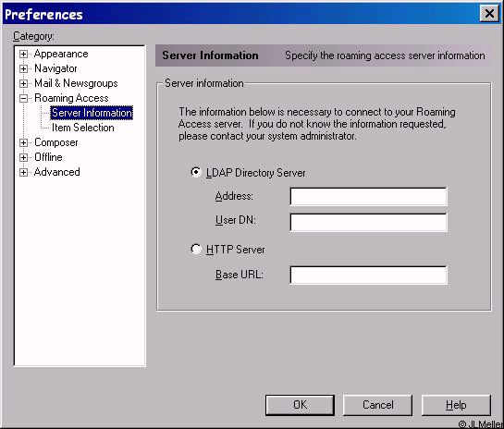Select LDAP Directory Server radio button
This screenshot has width=504, height=429.
click(x=196, y=172)
